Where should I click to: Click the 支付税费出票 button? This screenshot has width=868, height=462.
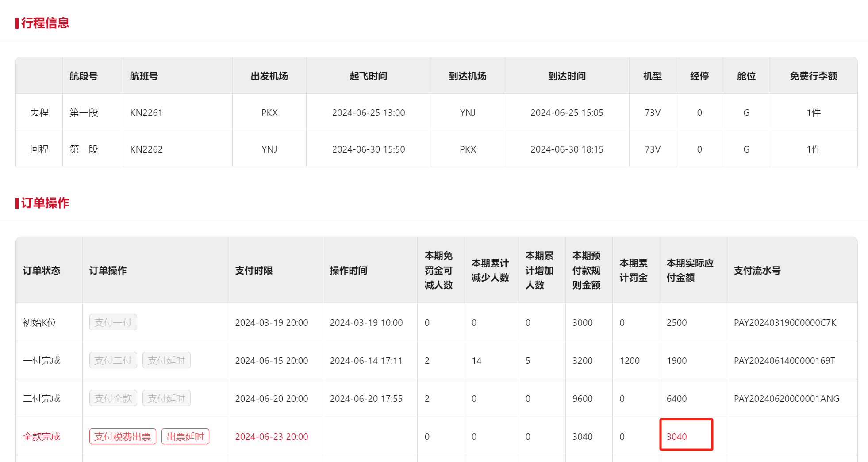[123, 436]
